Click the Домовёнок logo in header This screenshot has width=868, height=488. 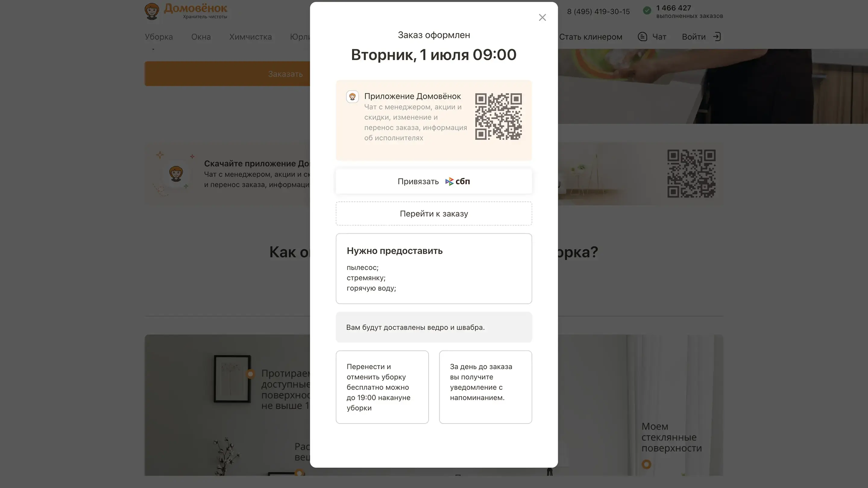[186, 11]
